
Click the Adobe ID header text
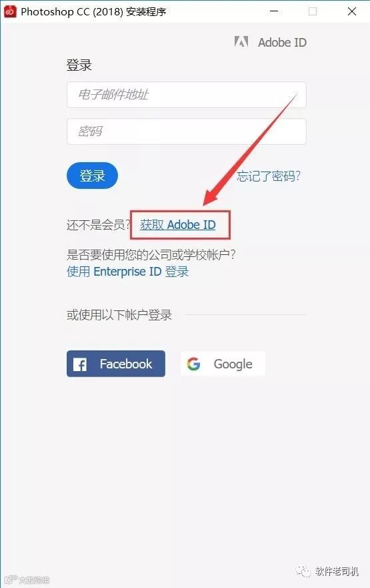point(283,42)
